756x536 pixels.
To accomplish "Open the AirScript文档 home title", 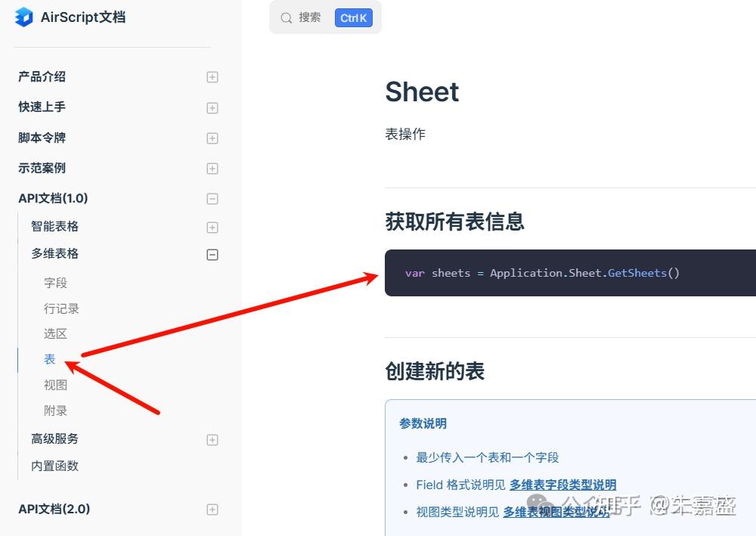I will (83, 17).
